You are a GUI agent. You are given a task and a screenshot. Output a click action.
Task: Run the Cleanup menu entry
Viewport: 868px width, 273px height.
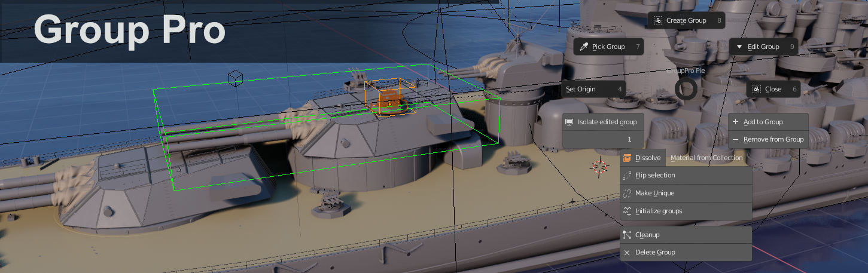tap(686, 235)
